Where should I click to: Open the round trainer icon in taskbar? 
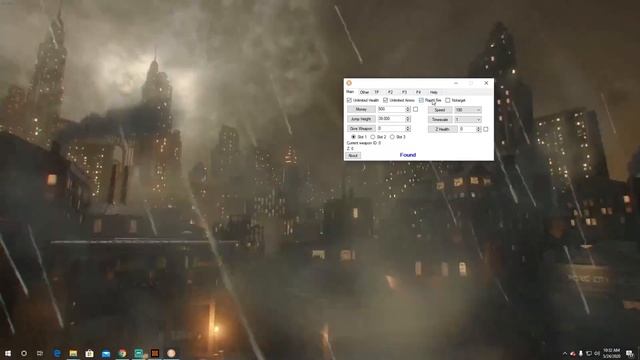click(171, 353)
